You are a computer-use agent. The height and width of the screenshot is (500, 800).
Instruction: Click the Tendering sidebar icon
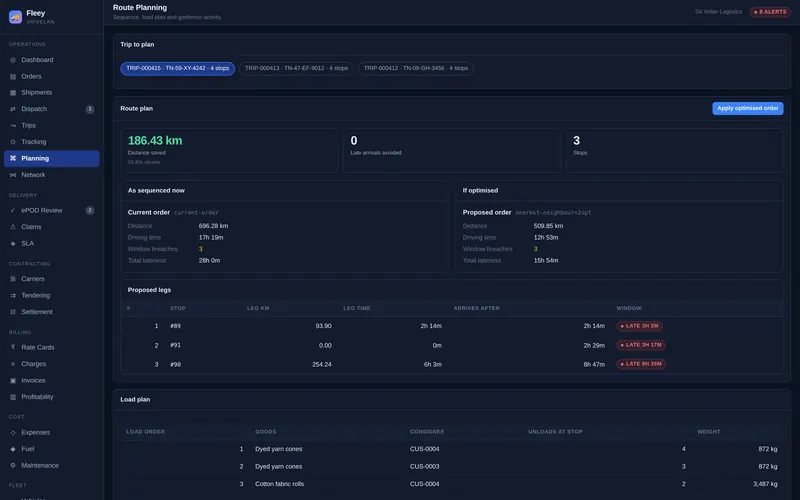13,295
